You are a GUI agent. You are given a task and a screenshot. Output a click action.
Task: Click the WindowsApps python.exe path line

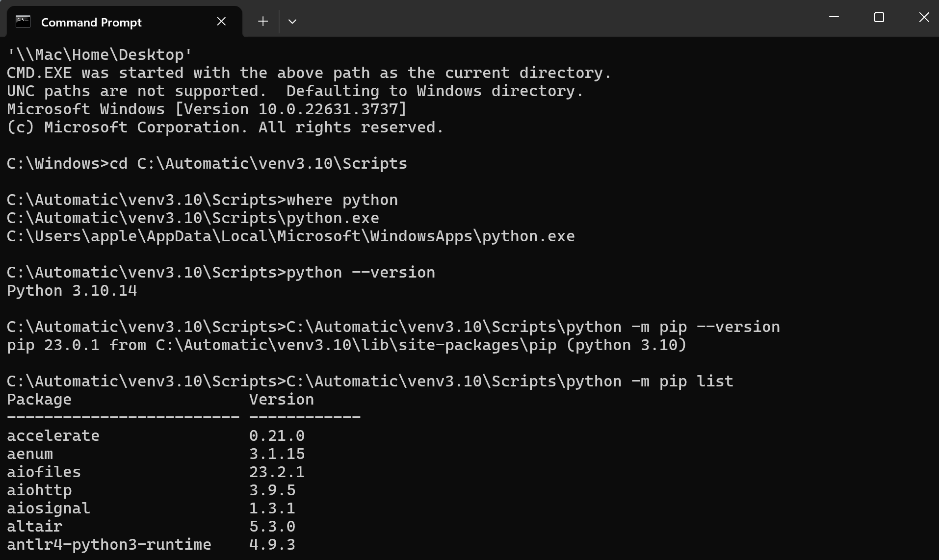tap(290, 236)
